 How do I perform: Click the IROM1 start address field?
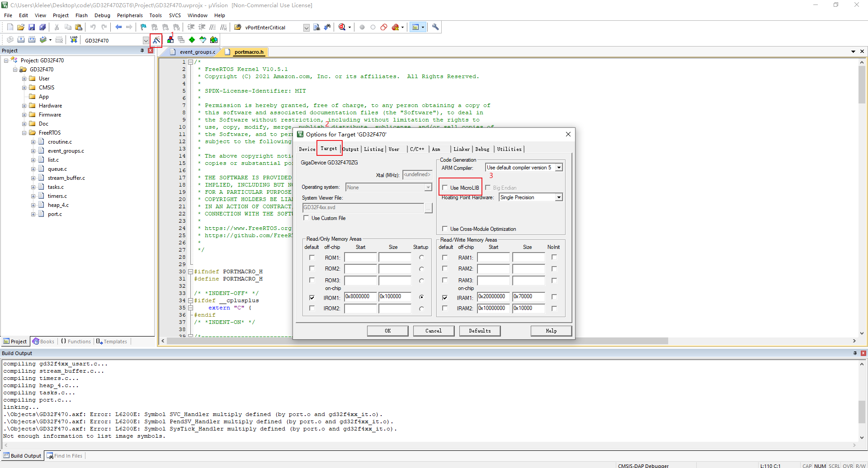coord(360,297)
